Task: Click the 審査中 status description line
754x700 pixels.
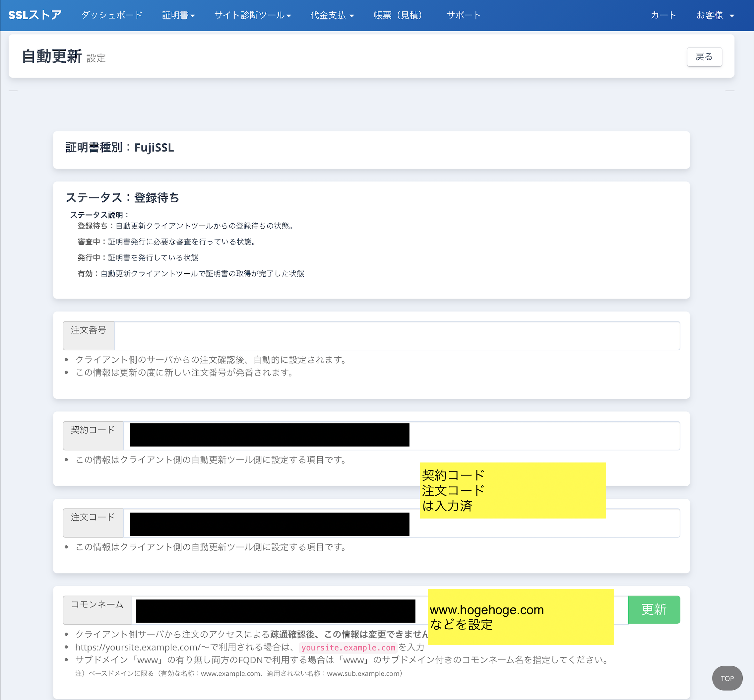Action: [x=168, y=242]
